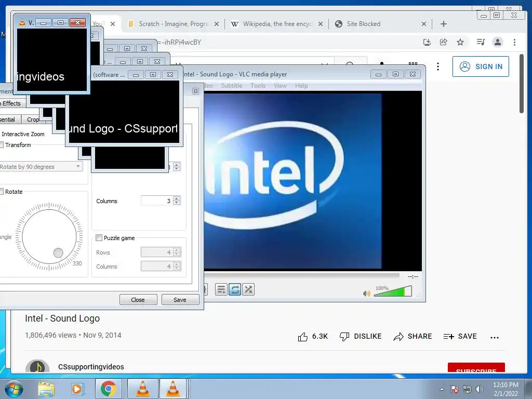Open the Video Effects tab
The image size is (532, 399).
[x=11, y=103]
